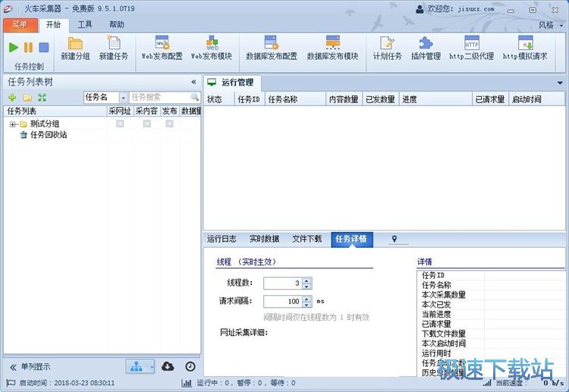Viewport: 569px width, 392px height.
Task: Click the cloud download icon at bottom
Action: pos(168,367)
